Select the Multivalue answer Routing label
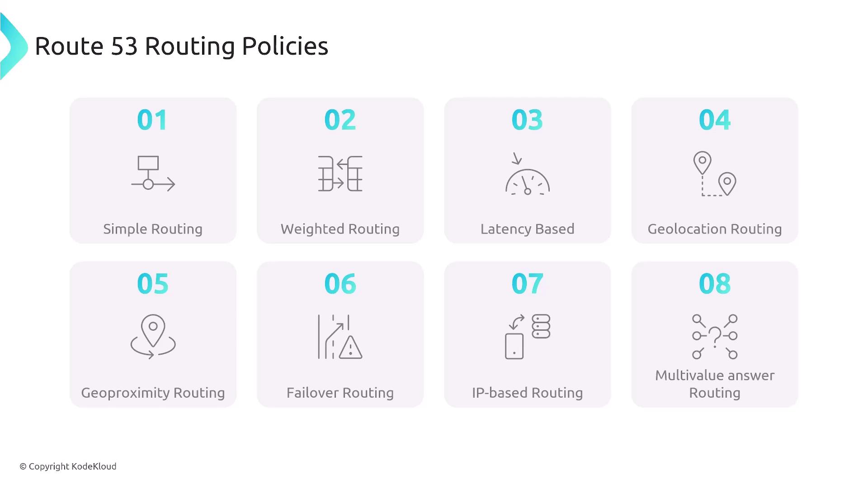This screenshot has width=868, height=488. point(714,384)
